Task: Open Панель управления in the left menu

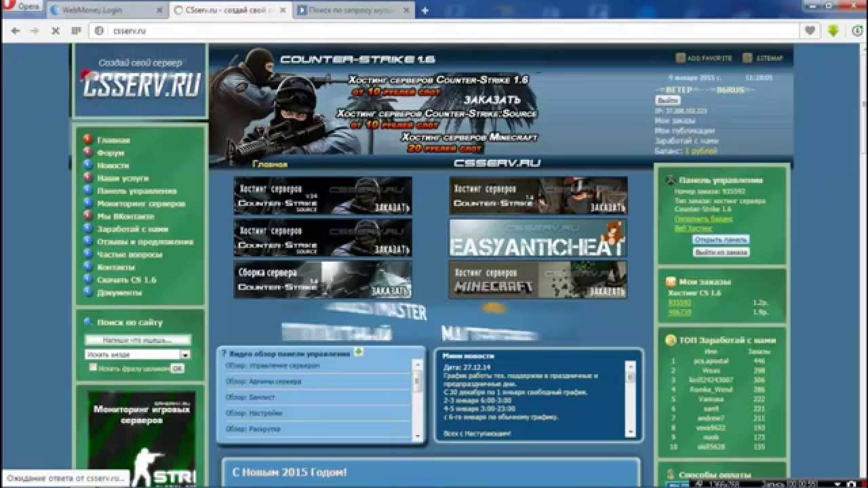Action: tap(137, 191)
